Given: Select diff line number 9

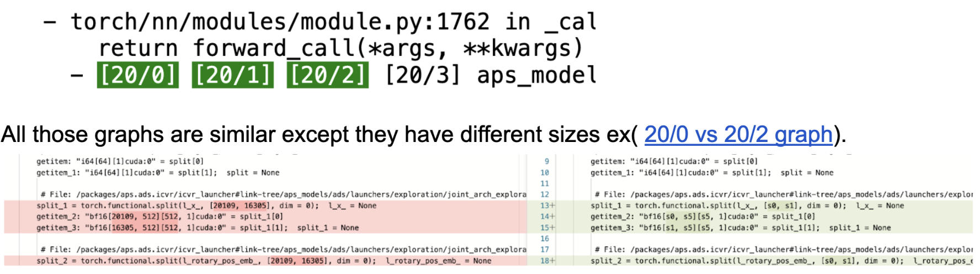Looking at the screenshot, I should [546, 161].
